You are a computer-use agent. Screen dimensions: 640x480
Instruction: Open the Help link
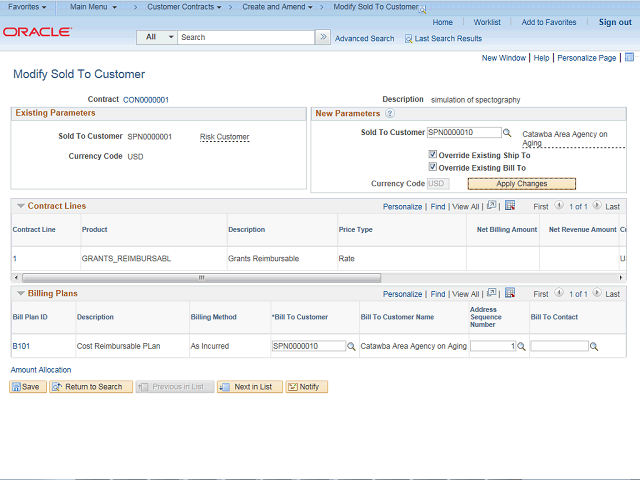pyautogui.click(x=541, y=58)
